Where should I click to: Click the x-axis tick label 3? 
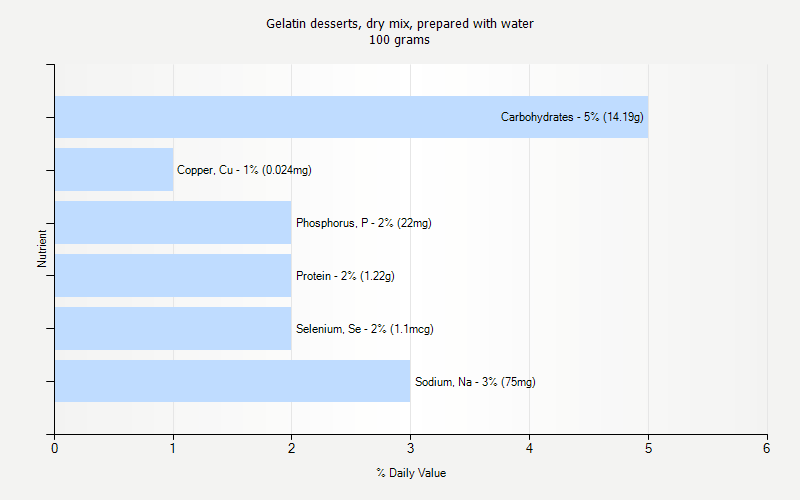411,449
